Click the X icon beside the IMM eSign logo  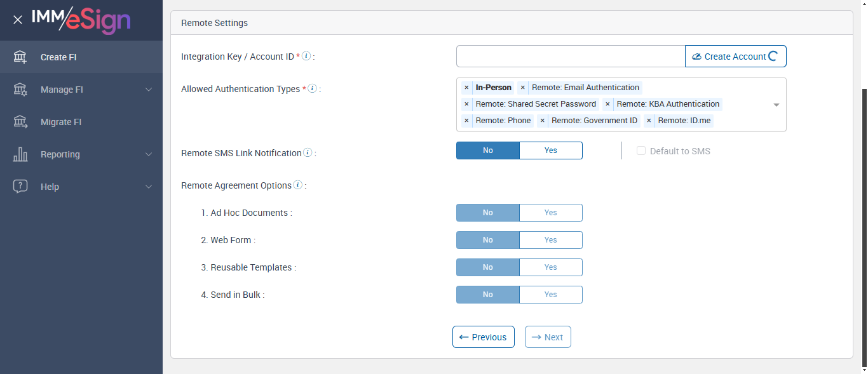coord(18,20)
